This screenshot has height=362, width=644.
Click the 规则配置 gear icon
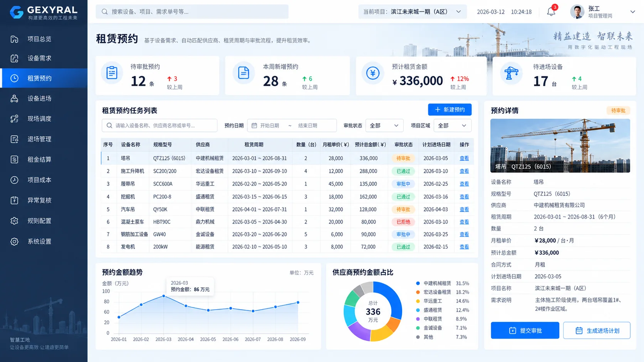(x=14, y=221)
